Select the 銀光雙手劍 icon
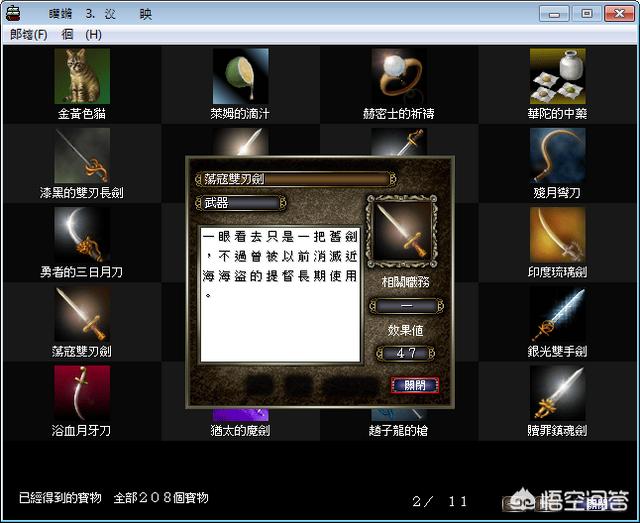The image size is (640, 523). [558, 314]
